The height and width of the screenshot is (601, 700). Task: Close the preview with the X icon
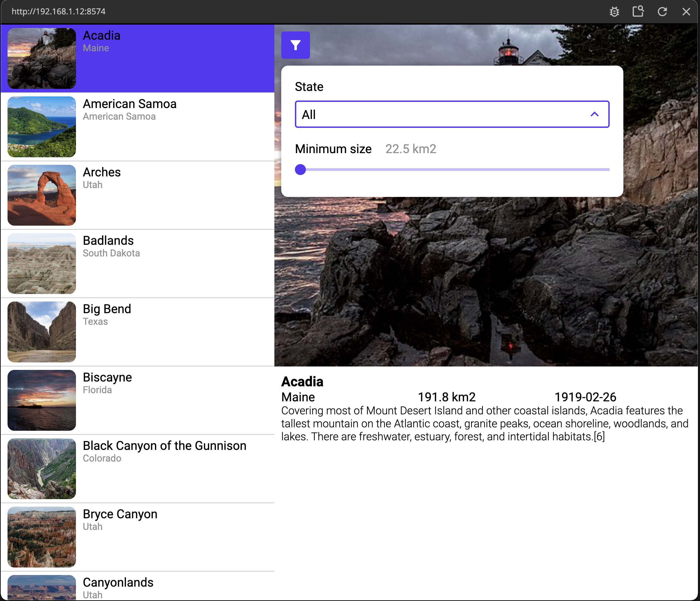pos(686,12)
